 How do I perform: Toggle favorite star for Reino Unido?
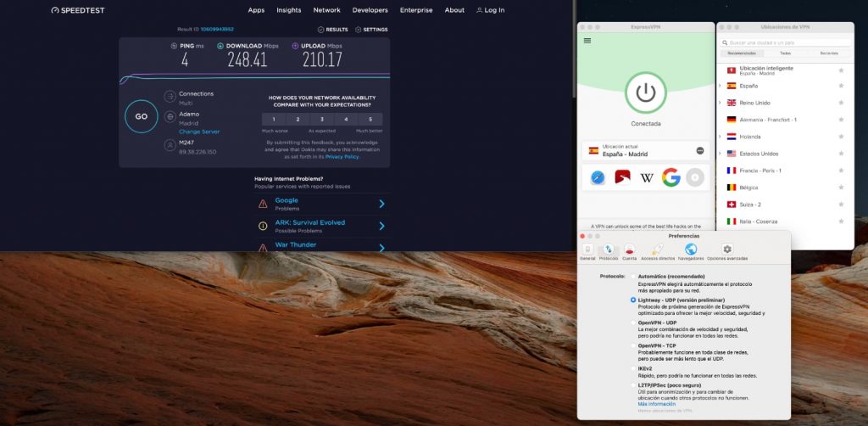coord(841,103)
